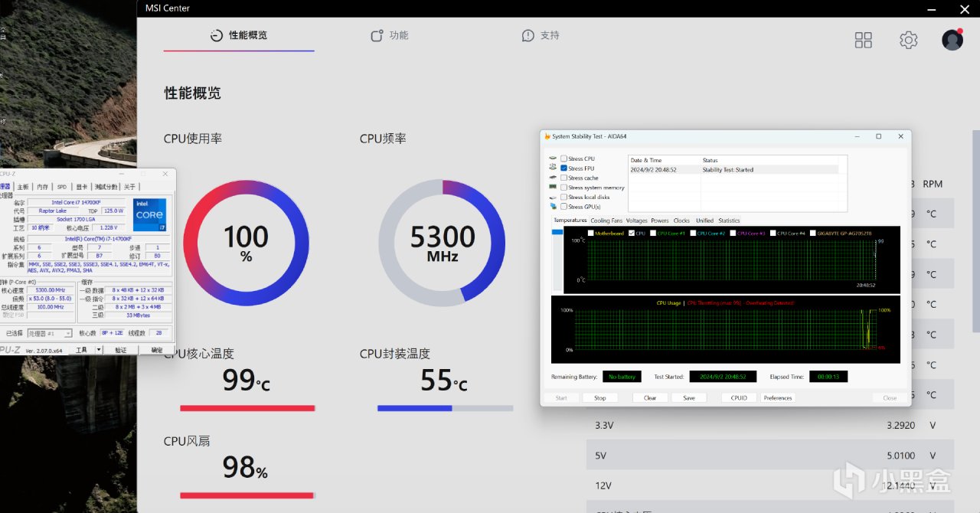Toggle CPU Core #1 graph checkbox
The width and height of the screenshot is (980, 513).
point(653,233)
